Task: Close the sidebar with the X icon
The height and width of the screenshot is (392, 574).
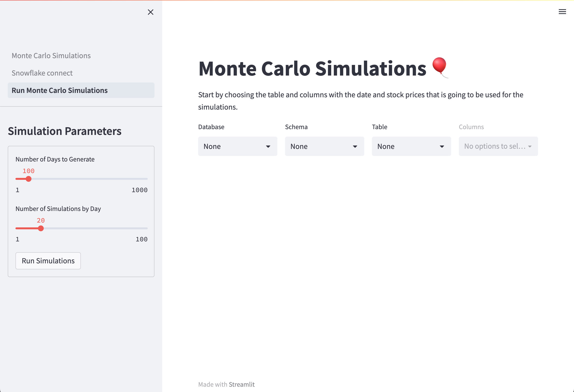Action: (150, 12)
